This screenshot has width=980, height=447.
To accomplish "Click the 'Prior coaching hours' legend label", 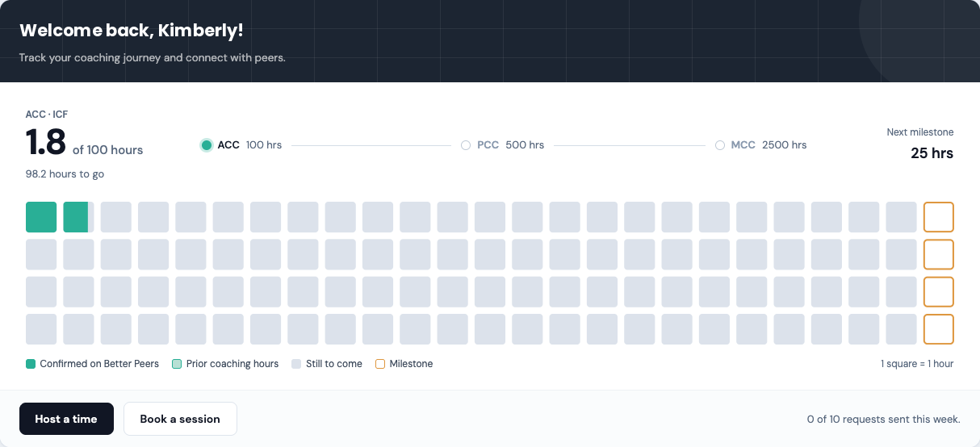I will 232,364.
